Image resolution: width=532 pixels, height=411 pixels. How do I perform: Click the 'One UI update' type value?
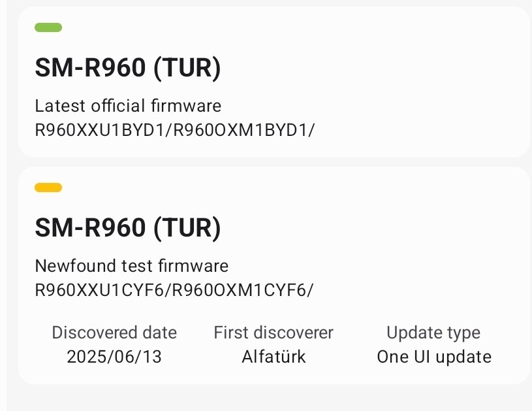[x=434, y=357]
